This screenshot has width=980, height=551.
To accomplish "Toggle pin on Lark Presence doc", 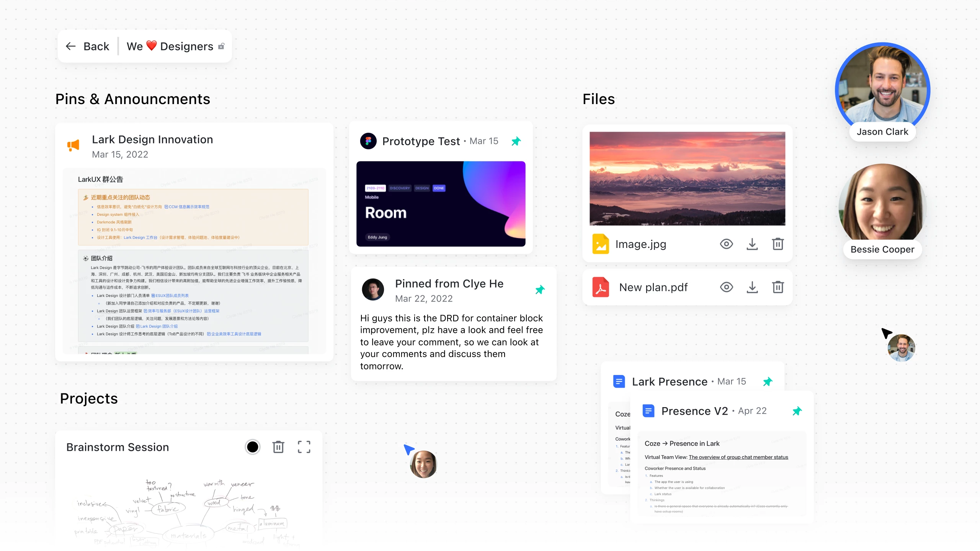I will pyautogui.click(x=768, y=381).
